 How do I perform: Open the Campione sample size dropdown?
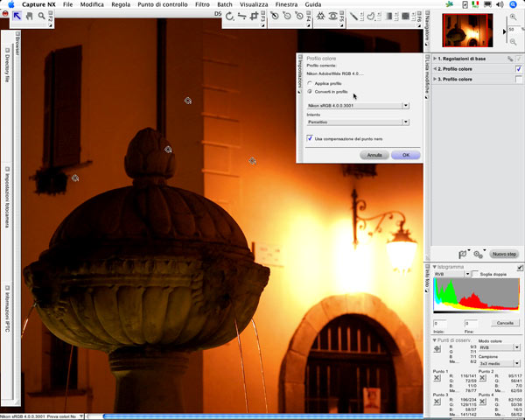tap(500, 363)
